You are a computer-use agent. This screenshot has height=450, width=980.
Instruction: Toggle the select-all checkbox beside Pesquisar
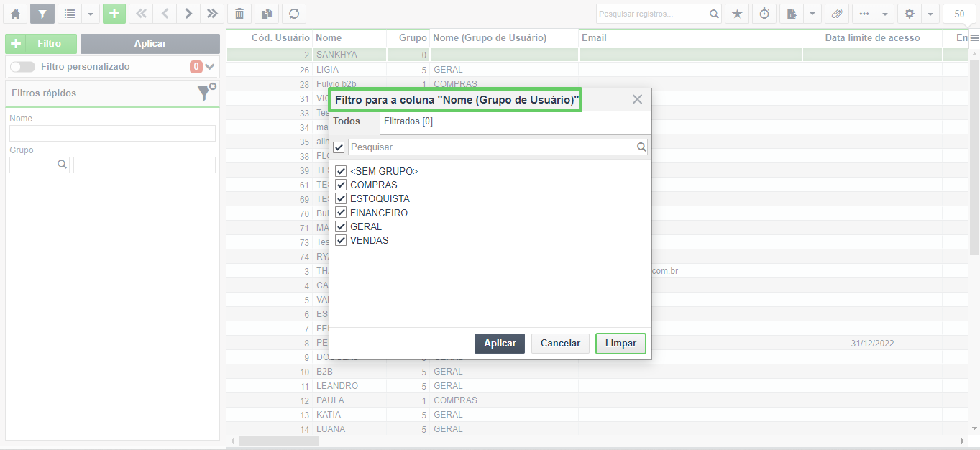[339, 147]
